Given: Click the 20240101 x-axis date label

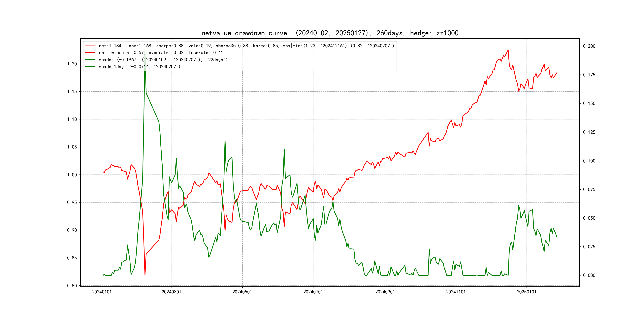Looking at the screenshot, I should click(102, 292).
